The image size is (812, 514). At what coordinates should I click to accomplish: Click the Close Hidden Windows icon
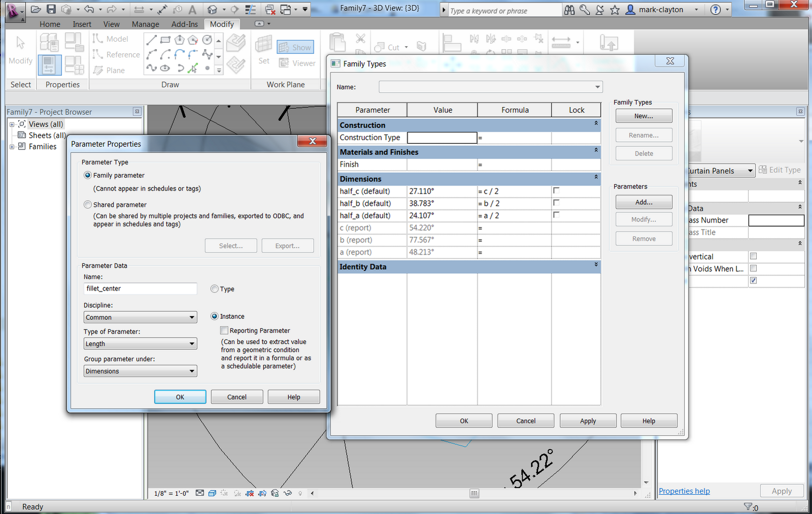[x=270, y=9]
